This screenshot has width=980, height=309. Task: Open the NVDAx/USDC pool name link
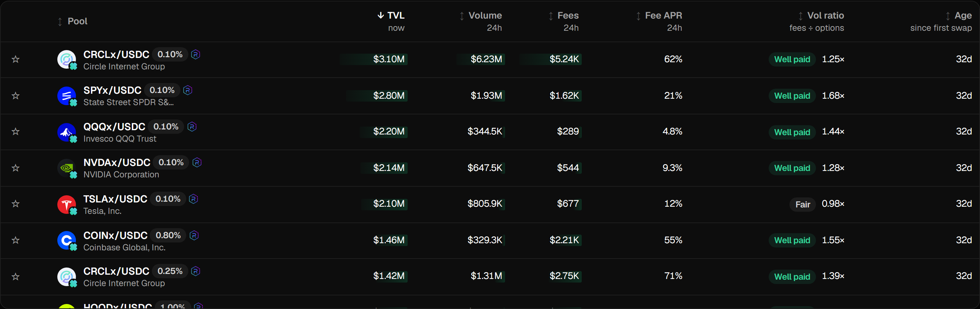point(117,163)
